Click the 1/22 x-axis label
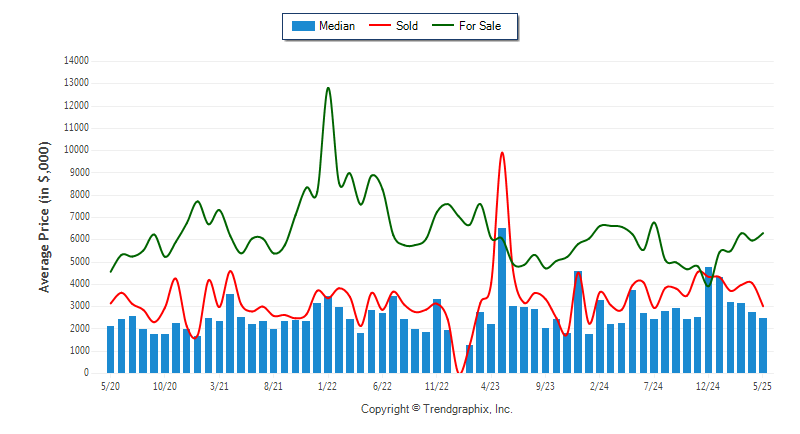 pyautogui.click(x=327, y=387)
